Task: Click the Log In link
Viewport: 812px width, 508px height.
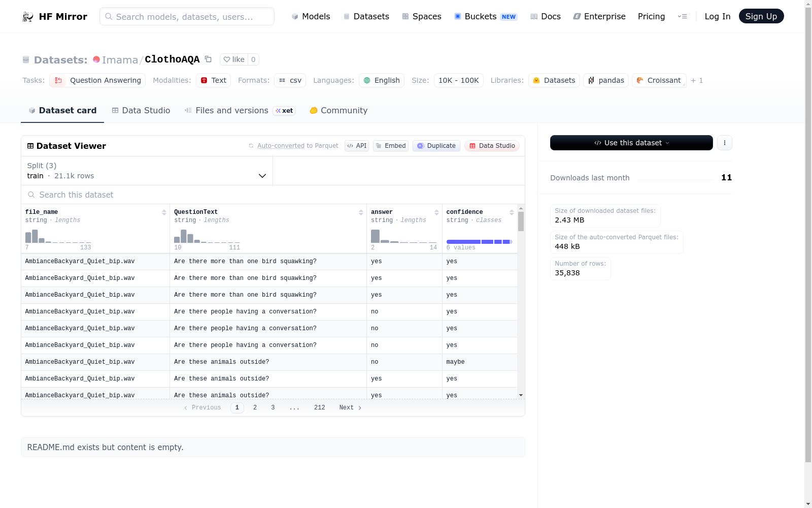Action: pyautogui.click(x=717, y=16)
